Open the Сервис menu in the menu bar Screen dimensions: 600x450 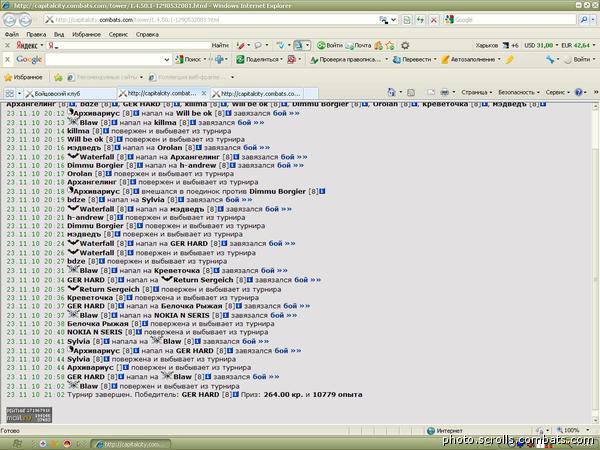[x=118, y=34]
